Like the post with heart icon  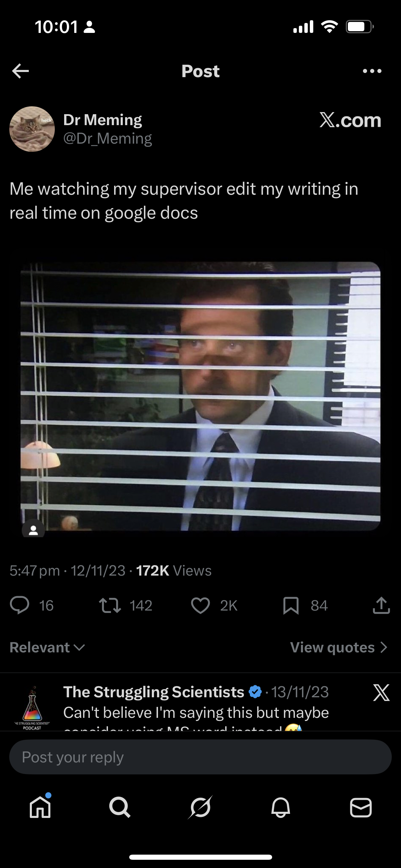click(200, 605)
